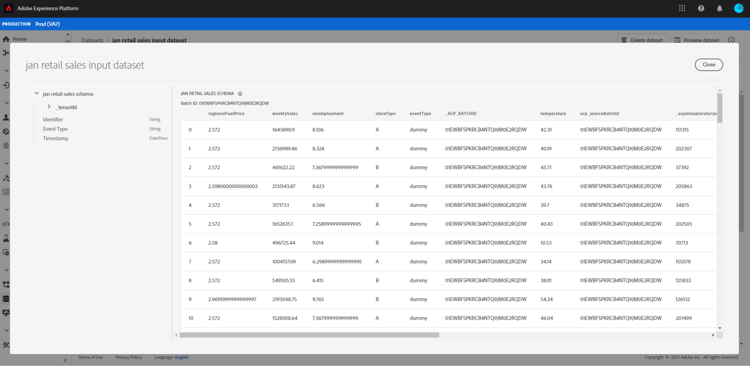This screenshot has width=750, height=367.
Task: Open the database stack sidebar icon
Action: [6, 299]
